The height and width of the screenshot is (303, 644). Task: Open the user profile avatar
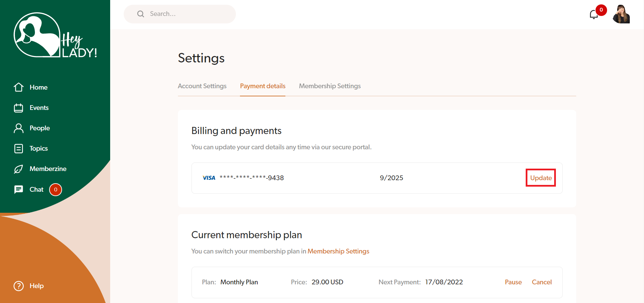coord(621,14)
